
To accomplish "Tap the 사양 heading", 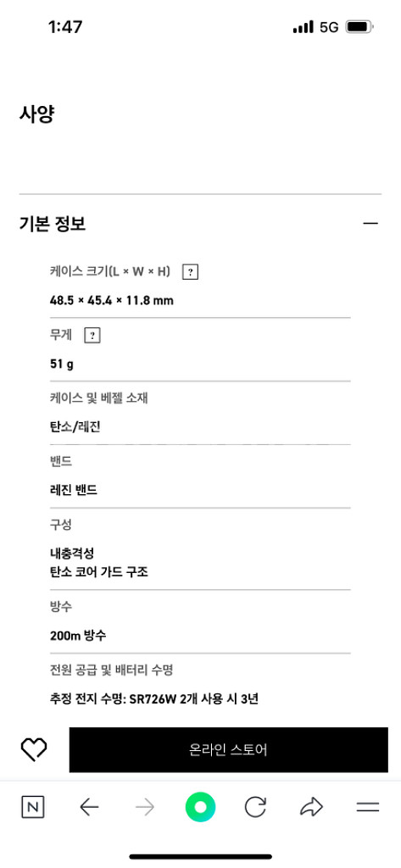I will point(36,114).
